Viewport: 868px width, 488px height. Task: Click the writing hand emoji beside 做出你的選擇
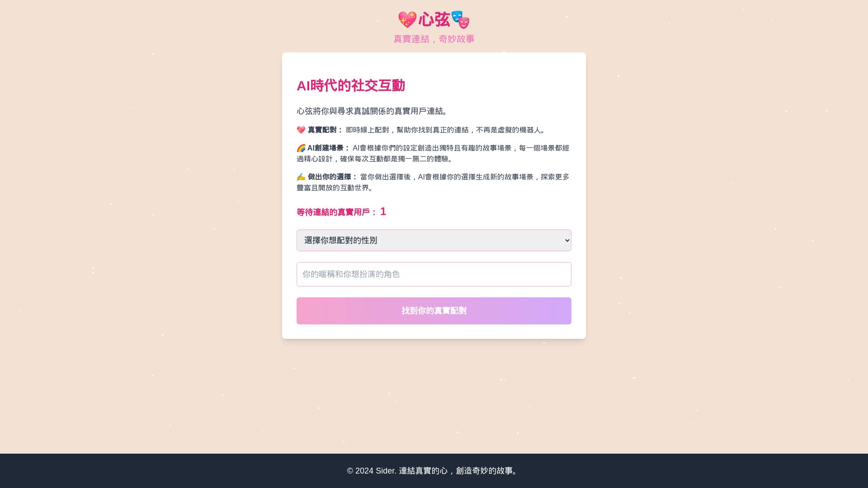coord(301,177)
